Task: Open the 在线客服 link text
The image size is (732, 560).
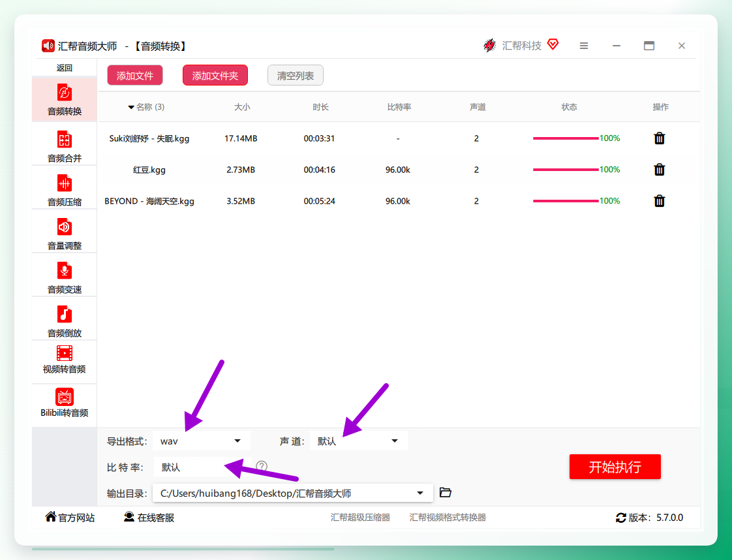Action: click(155, 518)
